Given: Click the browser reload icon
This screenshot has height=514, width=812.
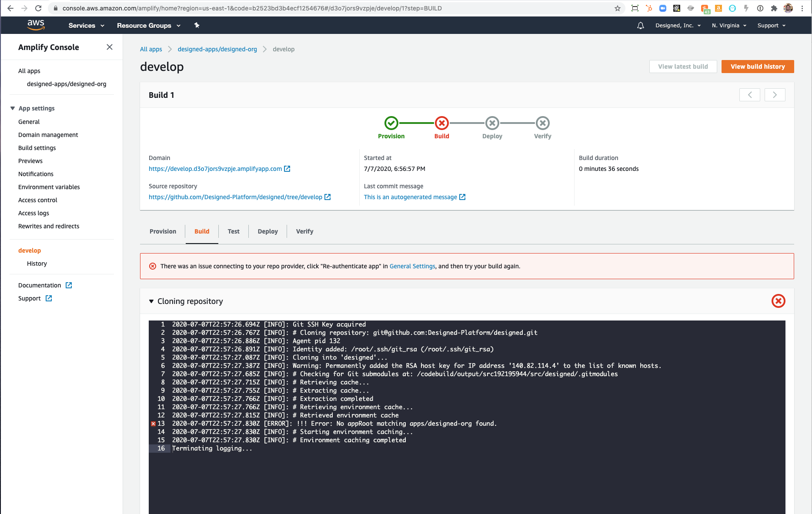Looking at the screenshot, I should (38, 8).
